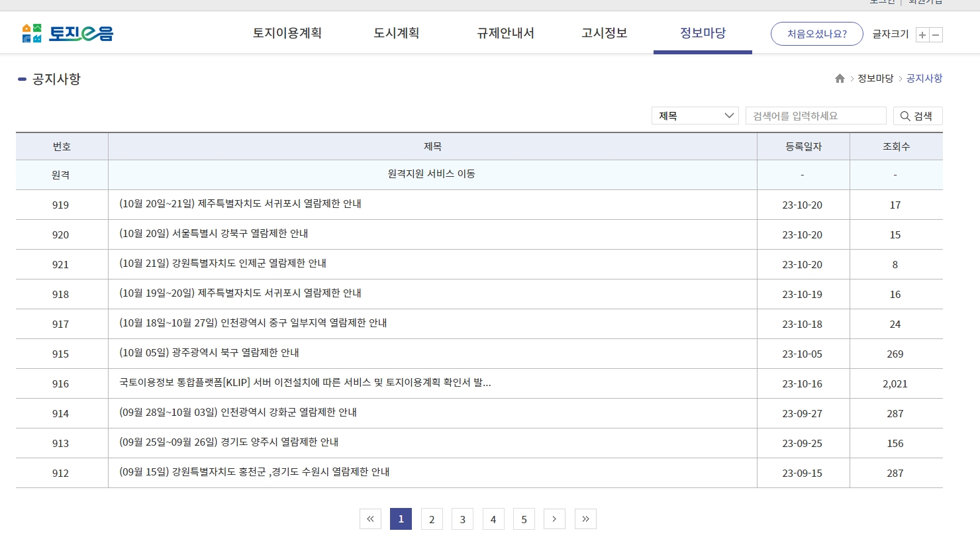This screenshot has width=980, height=551.
Task: Decrease font size with the minus icon
Action: 936,34
